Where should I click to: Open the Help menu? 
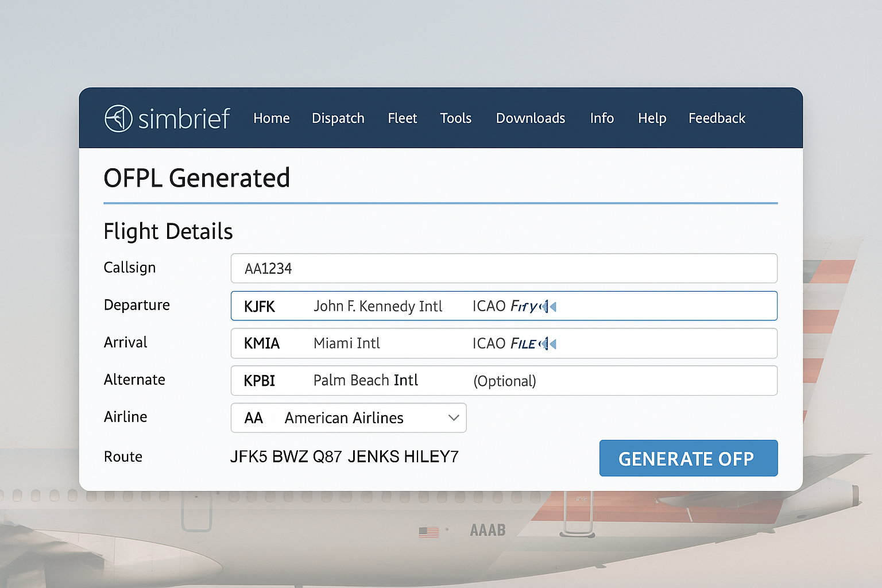pyautogui.click(x=652, y=118)
